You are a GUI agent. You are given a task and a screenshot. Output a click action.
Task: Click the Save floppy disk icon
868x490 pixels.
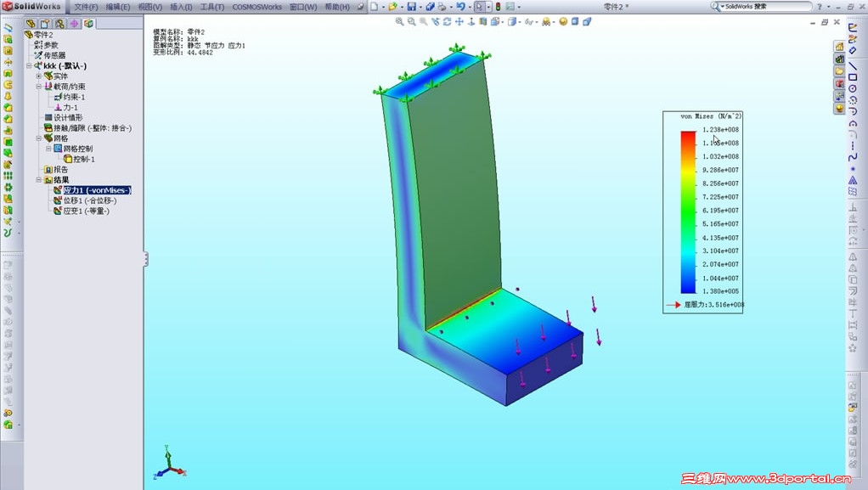point(411,7)
